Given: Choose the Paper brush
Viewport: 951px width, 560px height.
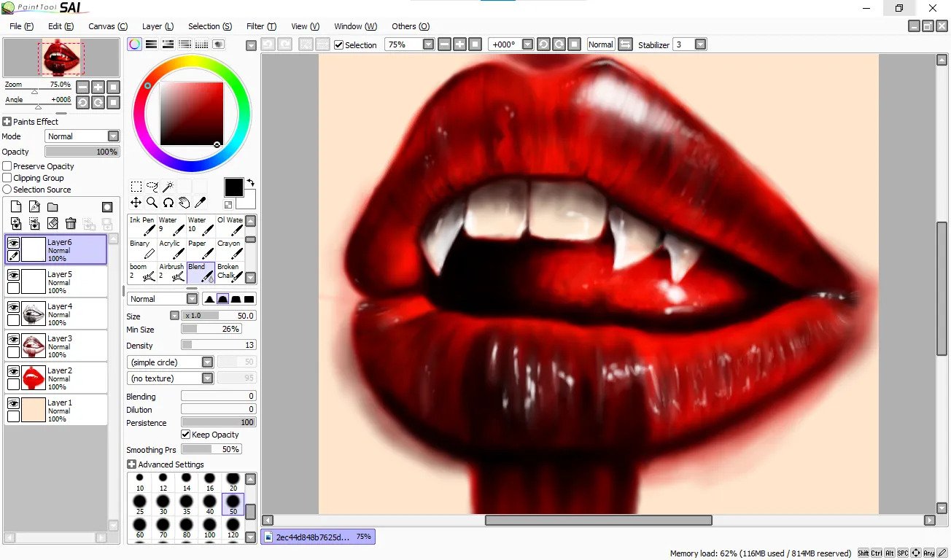Looking at the screenshot, I should point(201,249).
